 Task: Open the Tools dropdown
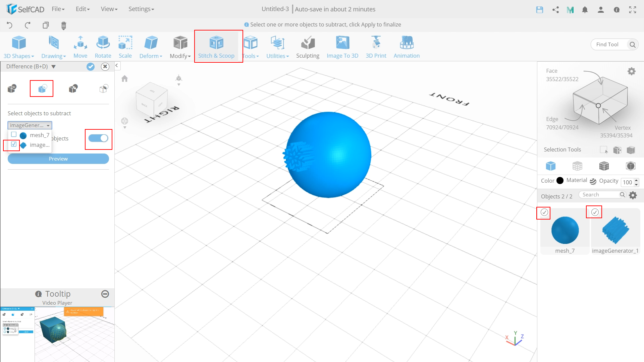(x=251, y=47)
